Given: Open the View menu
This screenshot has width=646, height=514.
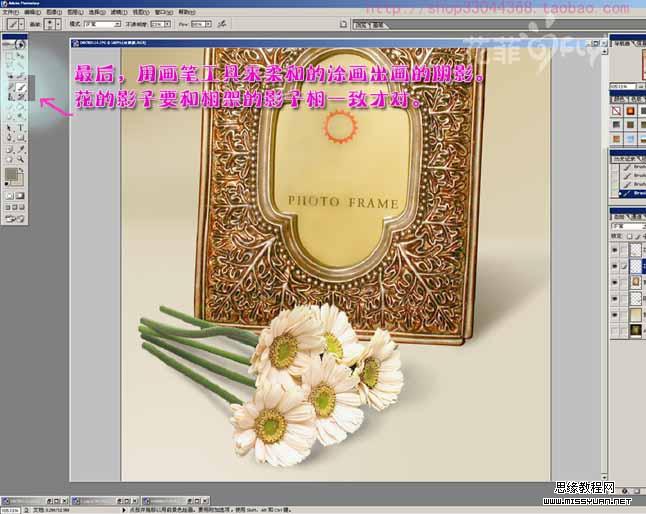Looking at the screenshot, I should [141, 12].
